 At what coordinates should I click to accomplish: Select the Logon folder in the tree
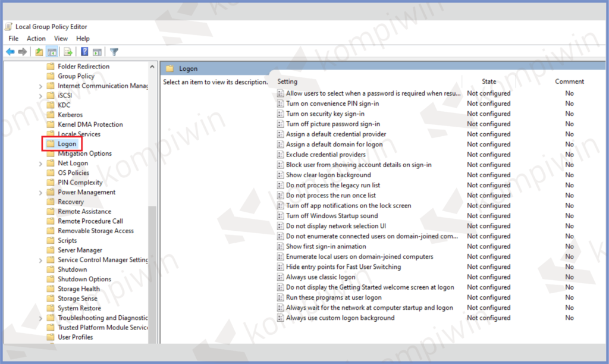click(67, 144)
